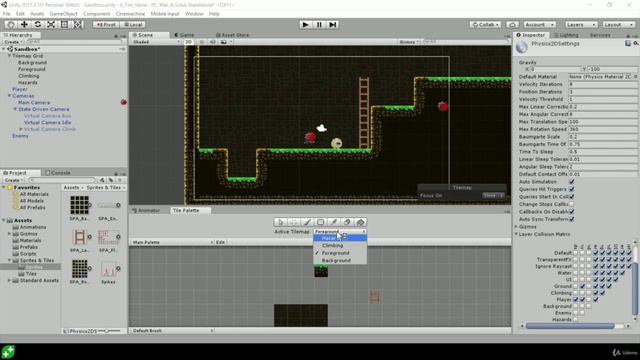Viewport: 640px width, 360px height.
Task: Collapse the Tilemap Grid hierarchy item
Action: coord(9,56)
